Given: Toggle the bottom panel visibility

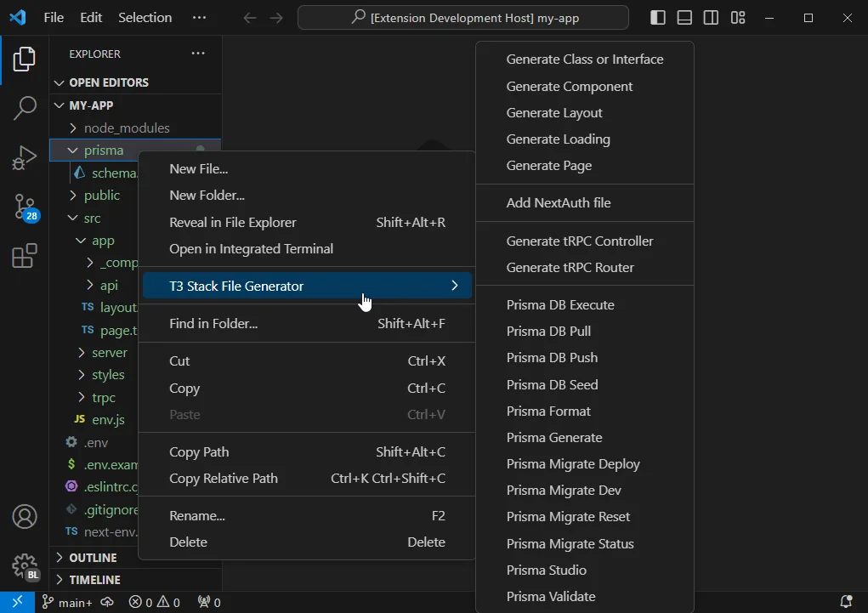Looking at the screenshot, I should 684,17.
